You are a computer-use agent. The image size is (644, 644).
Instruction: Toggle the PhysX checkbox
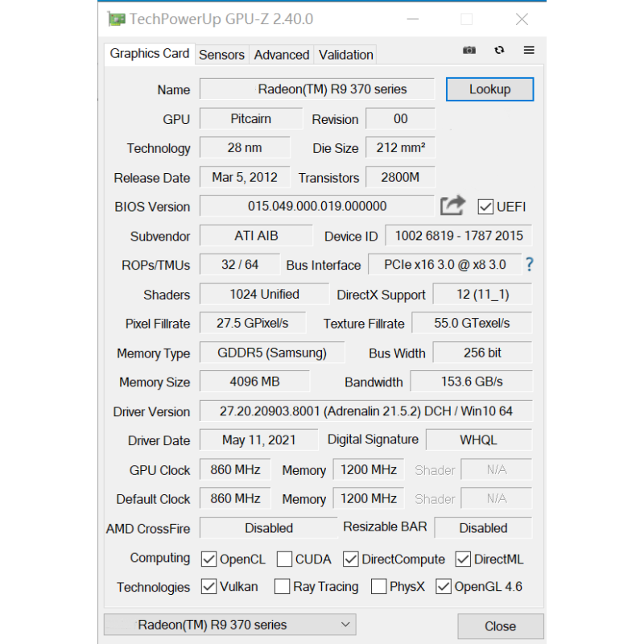tap(378, 586)
